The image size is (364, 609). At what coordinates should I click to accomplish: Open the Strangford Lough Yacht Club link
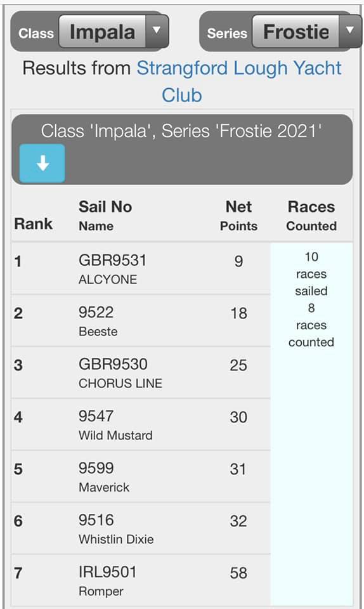[239, 82]
